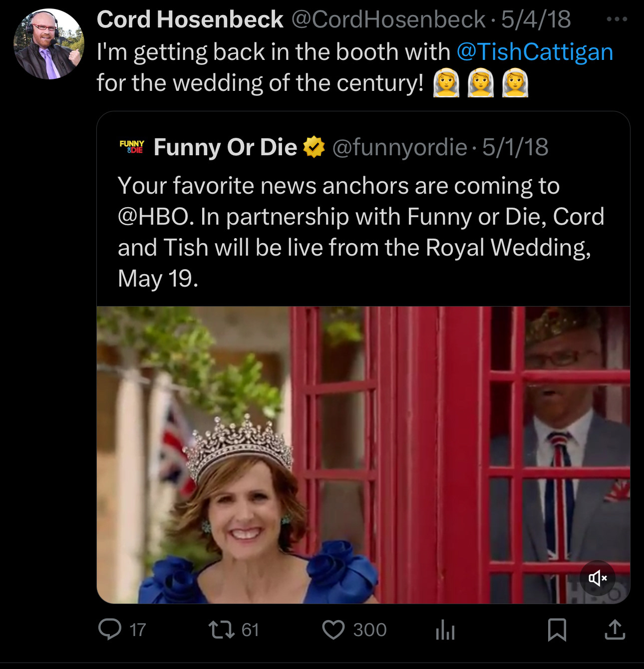The width and height of the screenshot is (644, 669).
Task: Play the Royal Wedding video preview
Action: click(x=363, y=454)
